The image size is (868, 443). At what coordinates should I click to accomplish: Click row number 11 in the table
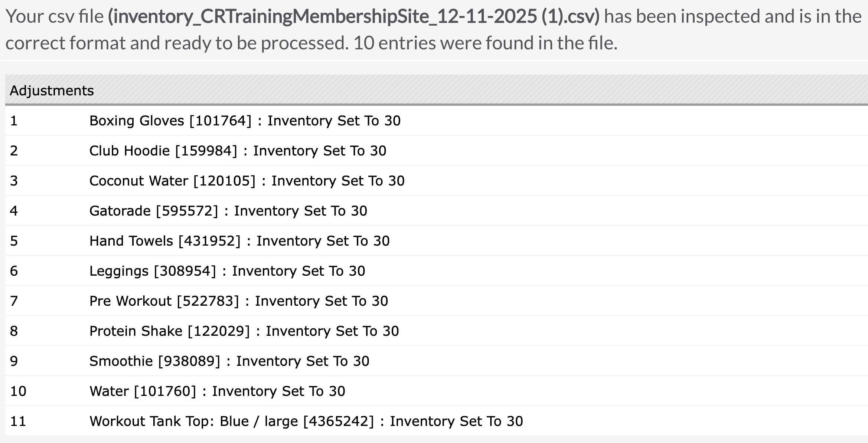click(18, 421)
